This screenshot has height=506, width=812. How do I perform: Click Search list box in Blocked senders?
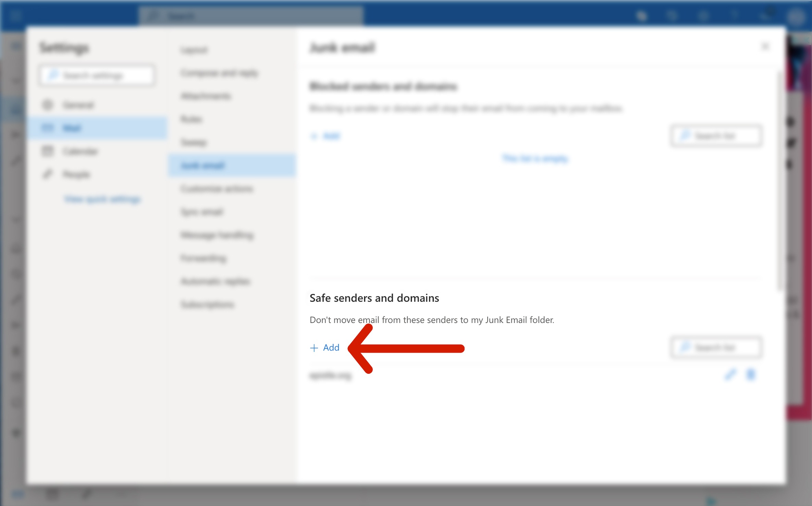(x=717, y=136)
